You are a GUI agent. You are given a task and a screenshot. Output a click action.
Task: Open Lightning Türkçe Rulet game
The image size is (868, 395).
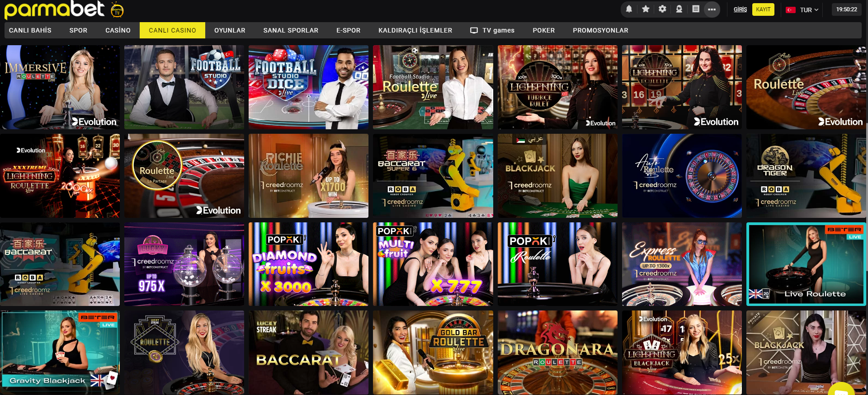click(x=557, y=87)
